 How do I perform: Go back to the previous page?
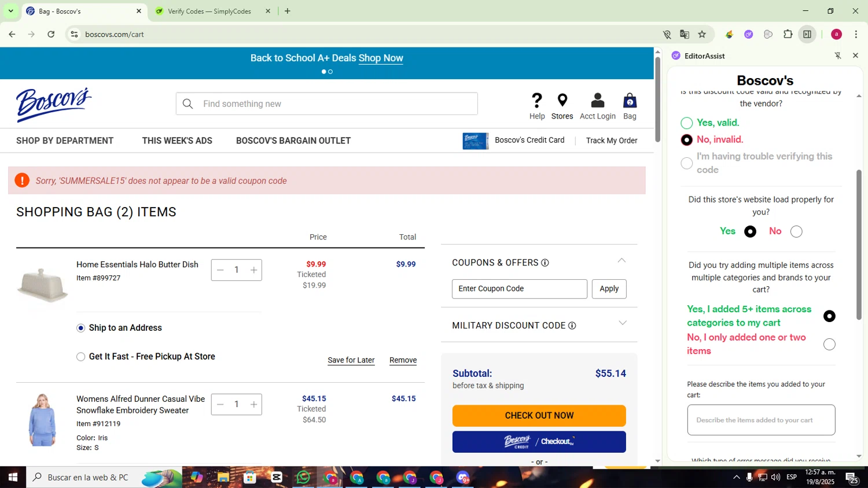pyautogui.click(x=12, y=34)
